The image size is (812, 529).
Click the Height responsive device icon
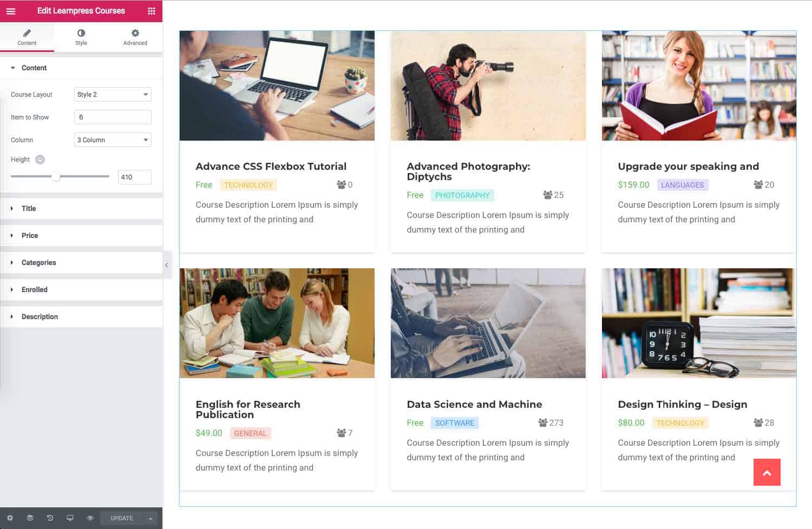point(40,160)
